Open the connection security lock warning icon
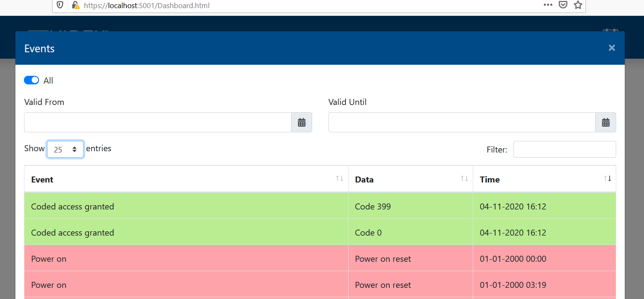 75,5
